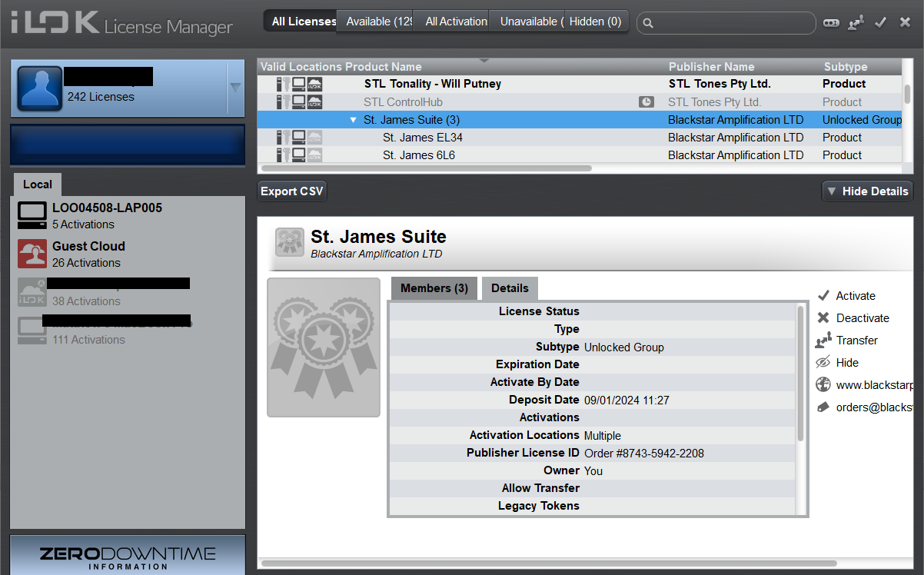924x575 pixels.
Task: Click the user account avatar icon
Action: [39, 88]
